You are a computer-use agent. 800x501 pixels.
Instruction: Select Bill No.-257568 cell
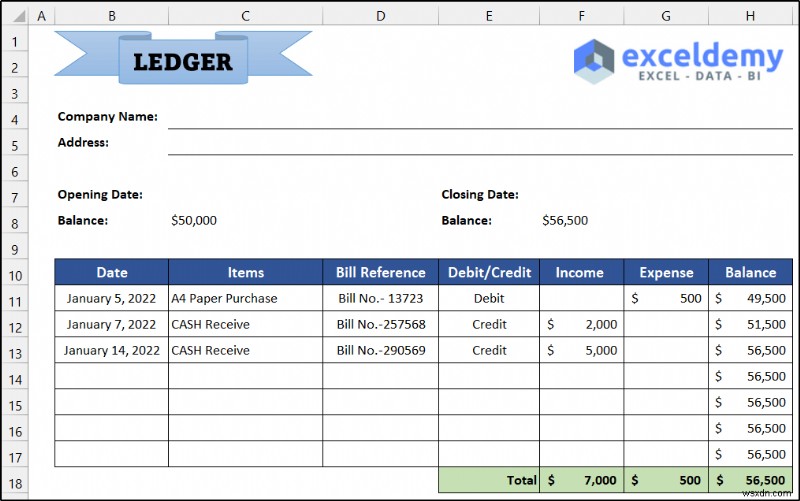point(381,324)
